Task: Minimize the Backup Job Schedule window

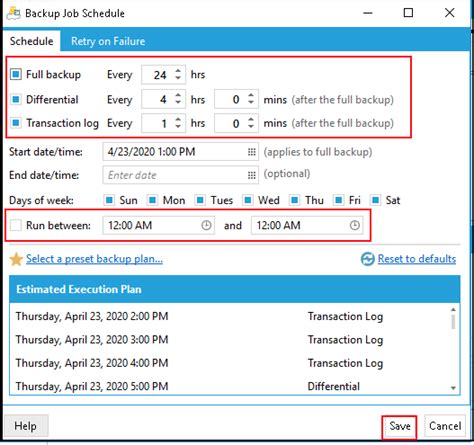Action: tap(368, 13)
